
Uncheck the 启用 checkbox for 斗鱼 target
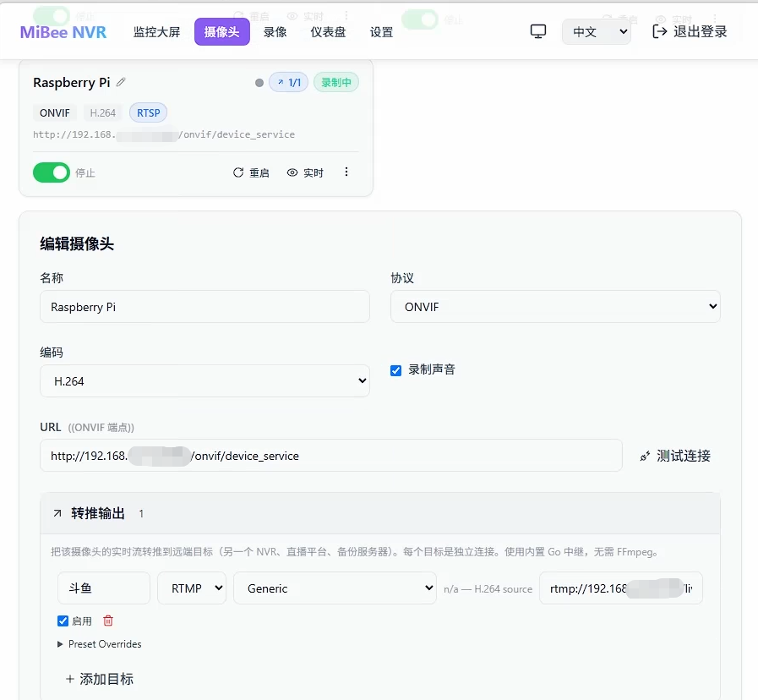tap(63, 621)
